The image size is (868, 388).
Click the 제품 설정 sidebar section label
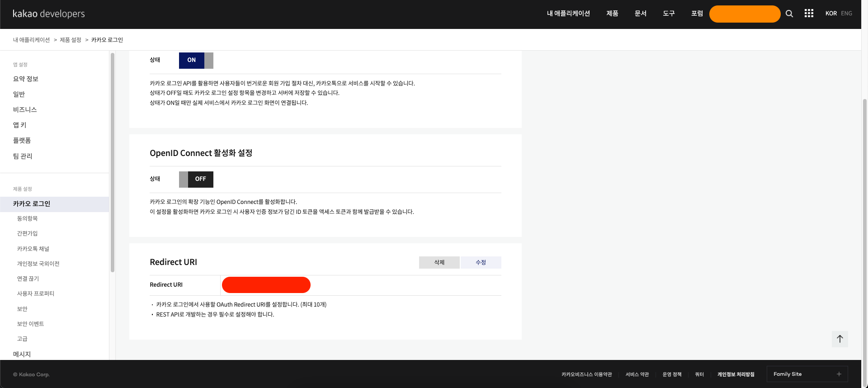[x=22, y=189]
